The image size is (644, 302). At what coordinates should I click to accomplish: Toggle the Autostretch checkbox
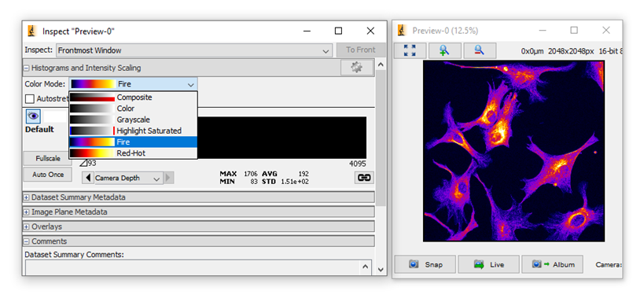click(x=30, y=98)
